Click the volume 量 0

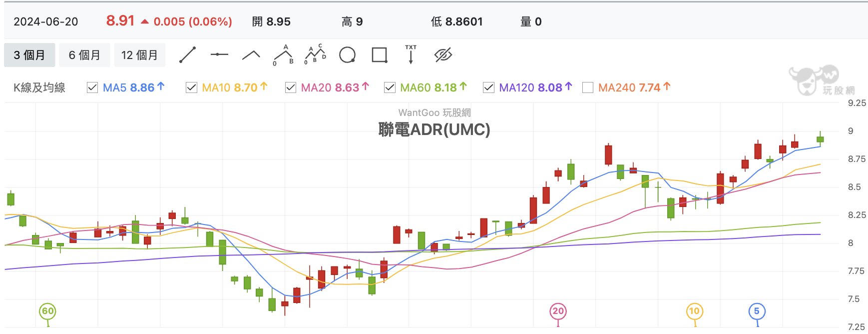point(531,21)
